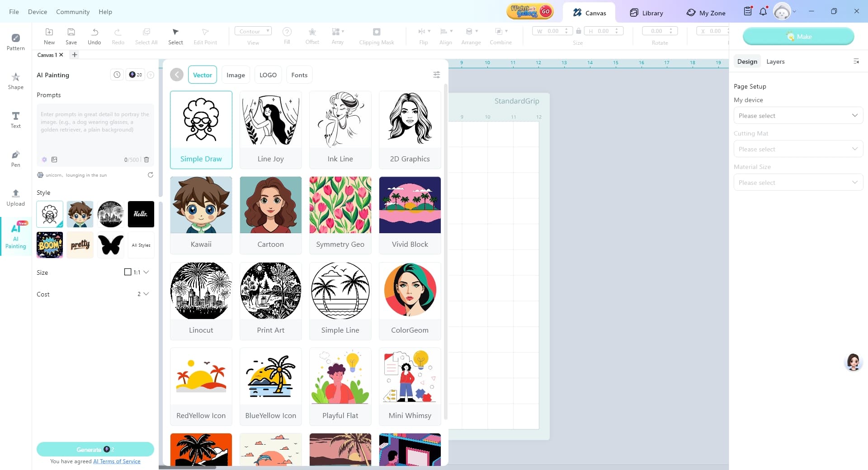This screenshot has height=470, width=868.
Task: Open AI Terms of Service link
Action: [117, 461]
